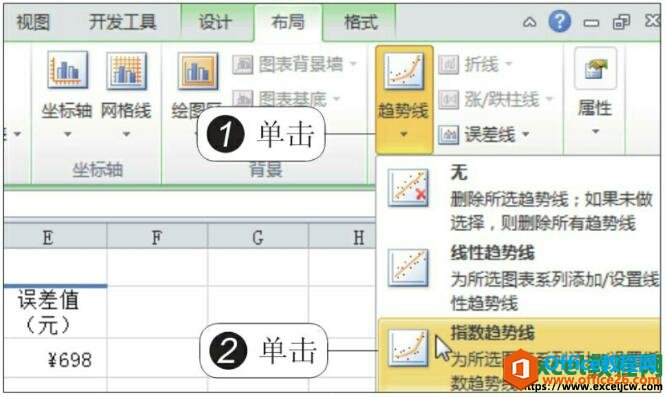The width and height of the screenshot is (666, 397).
Task: Switch to the 布局 tab
Action: pyautogui.click(x=288, y=22)
